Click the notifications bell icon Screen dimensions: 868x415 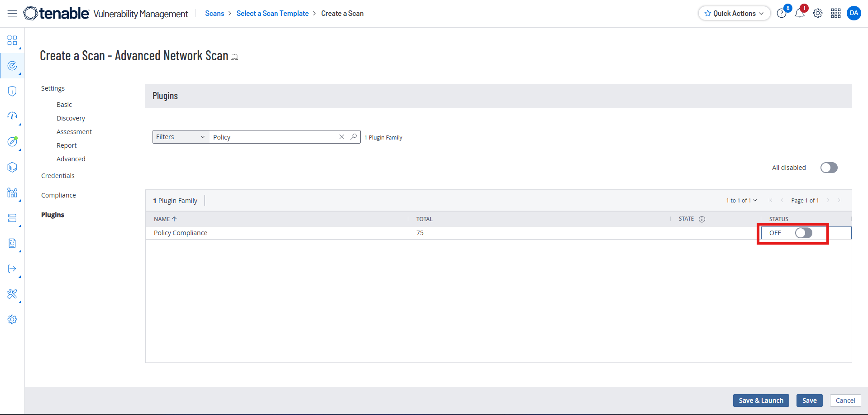point(799,14)
